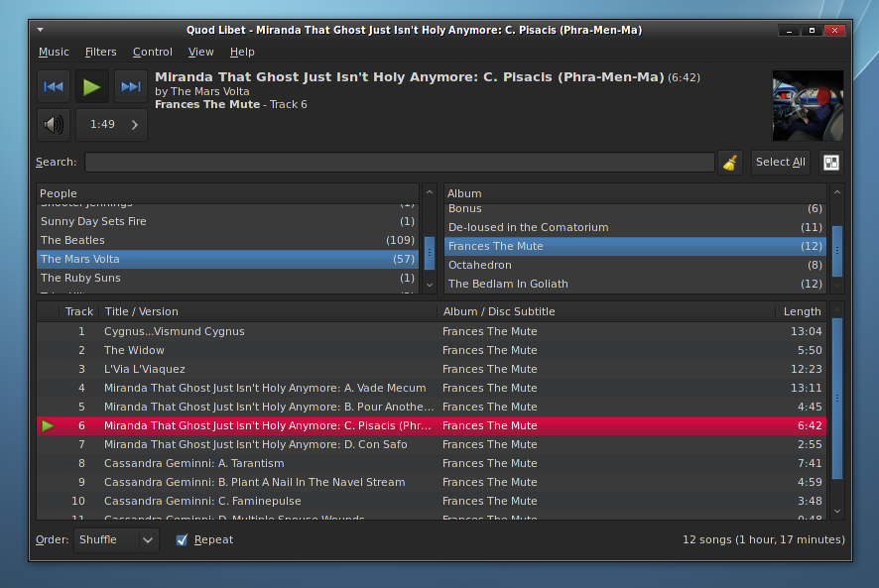Open window menu arrow in title bar
The width and height of the screenshot is (879, 588).
41,30
